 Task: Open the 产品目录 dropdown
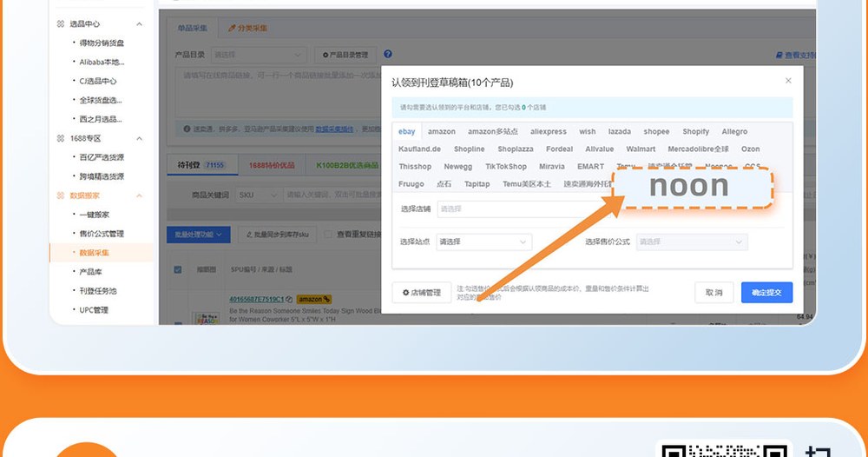259,54
